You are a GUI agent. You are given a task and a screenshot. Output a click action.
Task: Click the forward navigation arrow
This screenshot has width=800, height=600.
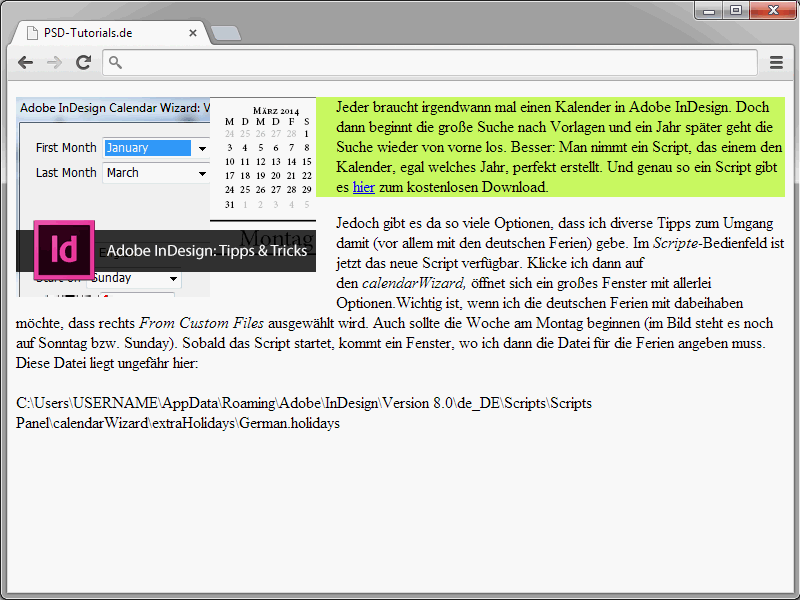[x=54, y=63]
